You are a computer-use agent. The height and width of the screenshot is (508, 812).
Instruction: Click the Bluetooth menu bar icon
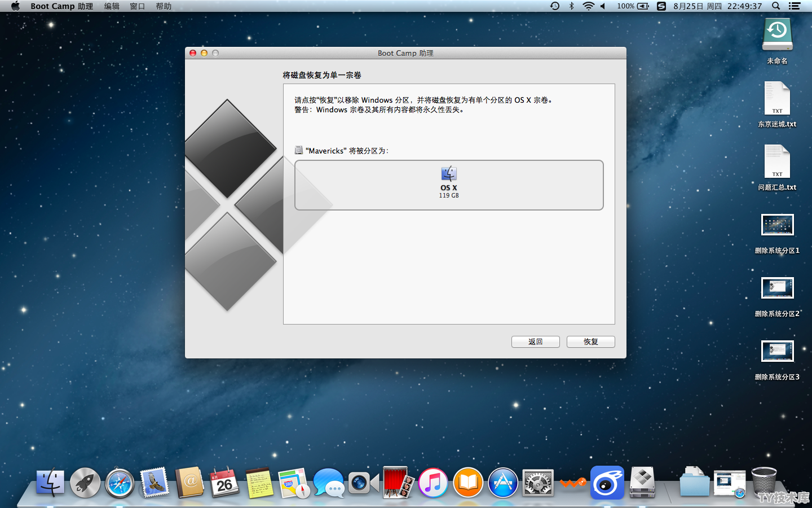click(x=571, y=6)
